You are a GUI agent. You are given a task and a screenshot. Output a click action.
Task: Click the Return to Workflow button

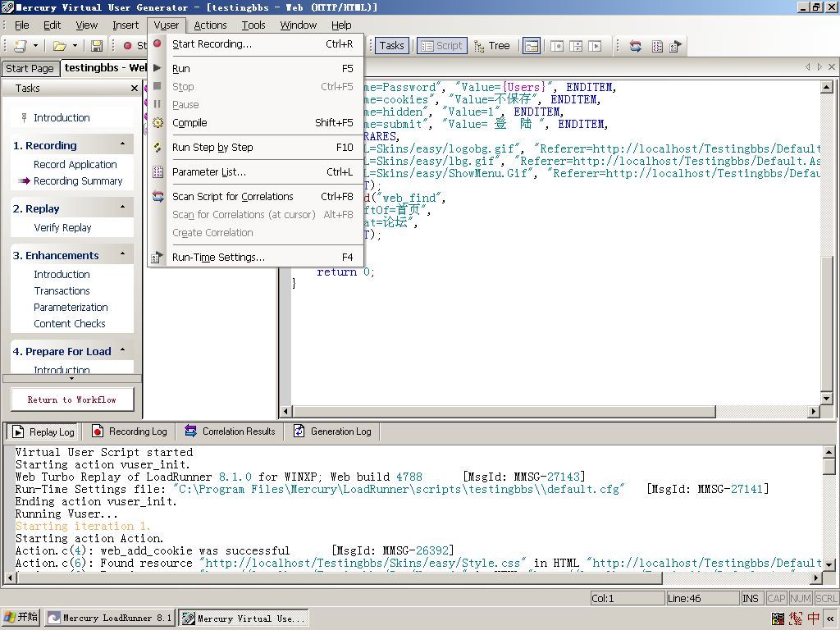pos(72,399)
